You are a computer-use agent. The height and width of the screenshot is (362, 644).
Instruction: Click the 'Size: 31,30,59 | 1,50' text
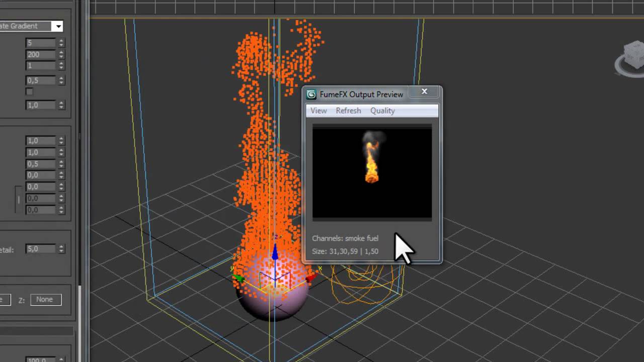click(x=345, y=251)
